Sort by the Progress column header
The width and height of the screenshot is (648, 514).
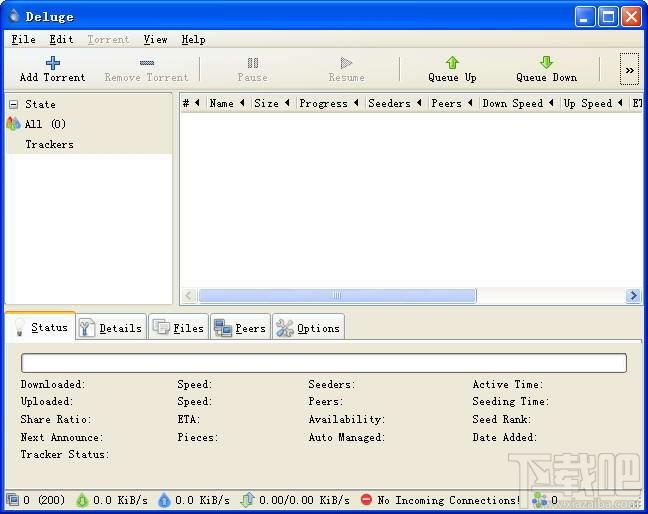point(329,103)
